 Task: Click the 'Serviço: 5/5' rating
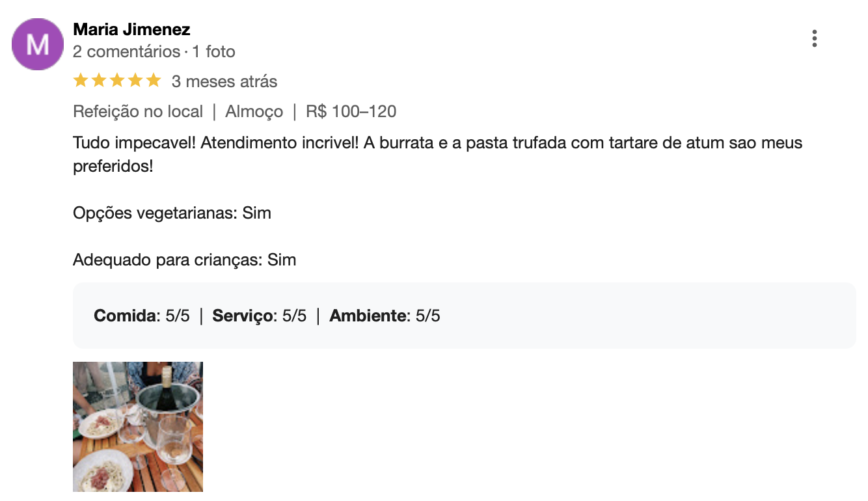point(260,316)
